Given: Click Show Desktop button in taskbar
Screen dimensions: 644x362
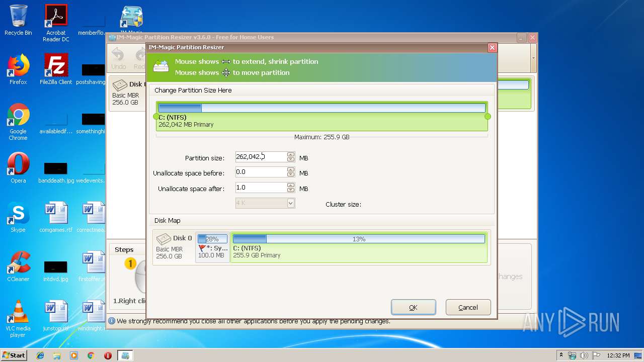Looking at the screenshot, I should point(638,355).
